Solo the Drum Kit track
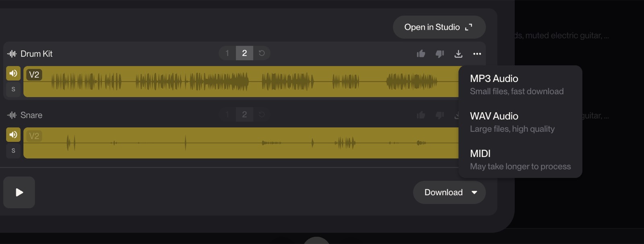Screen dimensions: 644x244 pos(13,89)
